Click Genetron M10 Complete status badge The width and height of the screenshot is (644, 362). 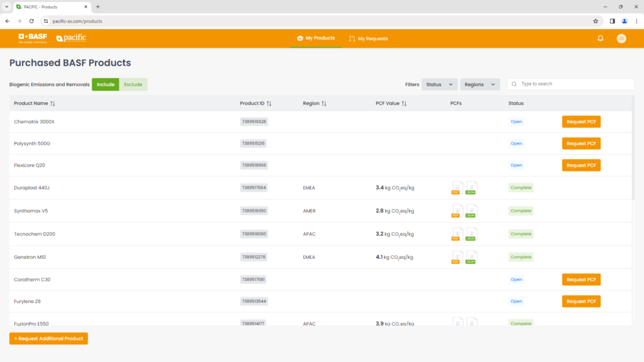point(521,257)
